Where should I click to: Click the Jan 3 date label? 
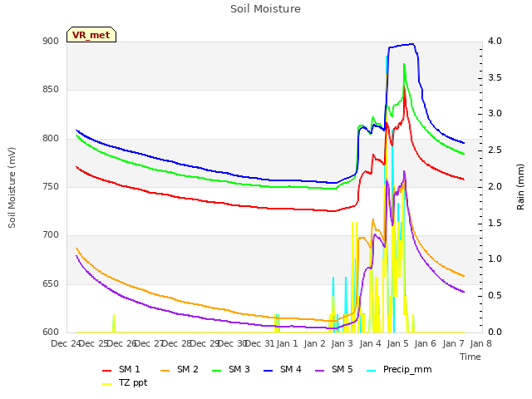tap(342, 343)
